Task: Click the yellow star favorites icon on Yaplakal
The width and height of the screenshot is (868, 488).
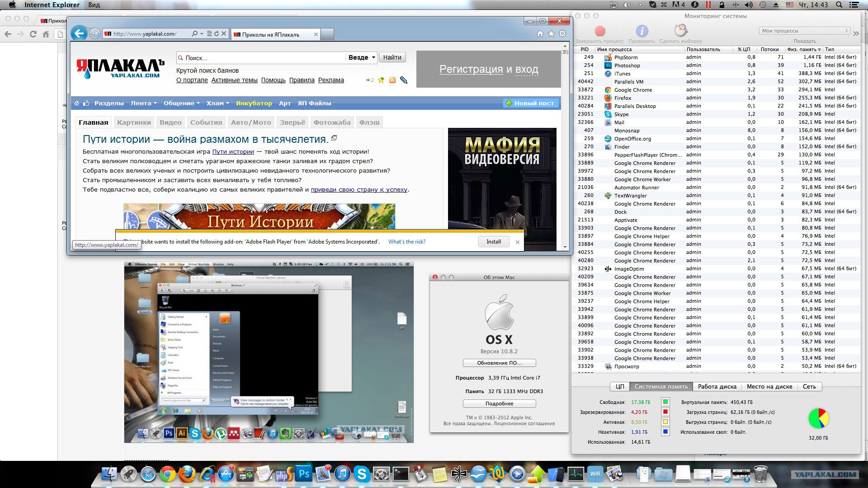Action: 381,80
